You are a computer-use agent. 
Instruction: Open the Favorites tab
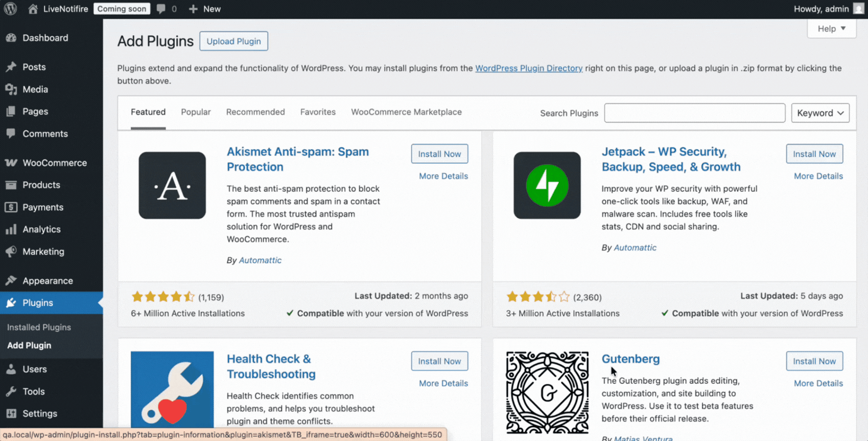[318, 112]
